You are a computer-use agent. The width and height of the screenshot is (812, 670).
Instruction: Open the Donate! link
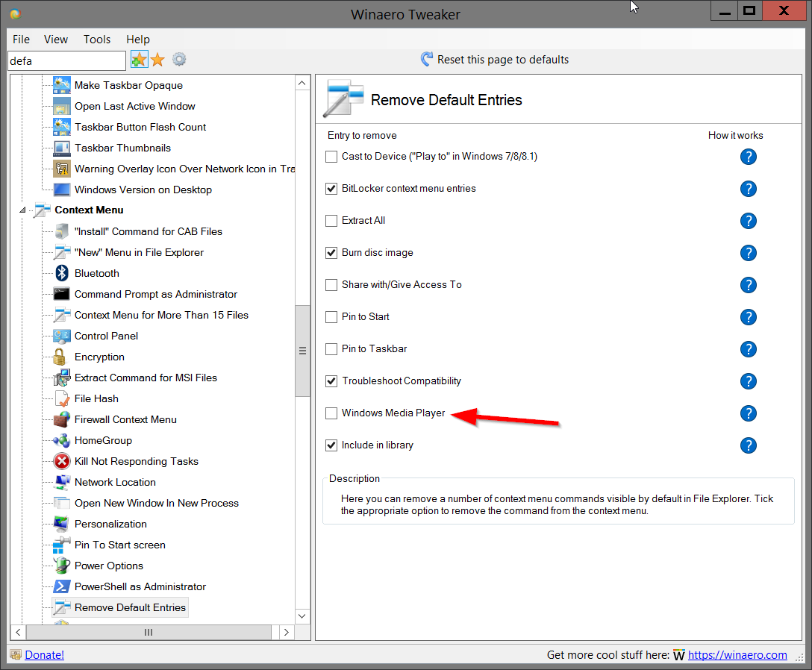(x=45, y=655)
